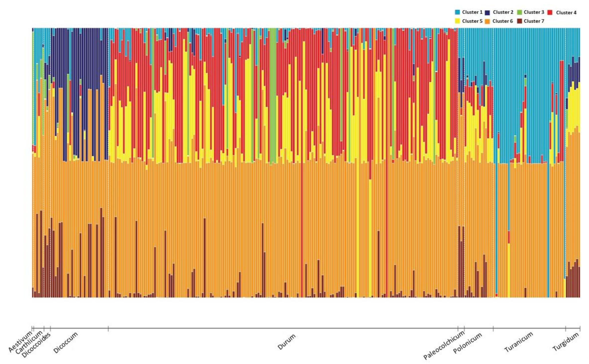
Task: Click the Paleocolchicum axis label
Action: (x=444, y=346)
